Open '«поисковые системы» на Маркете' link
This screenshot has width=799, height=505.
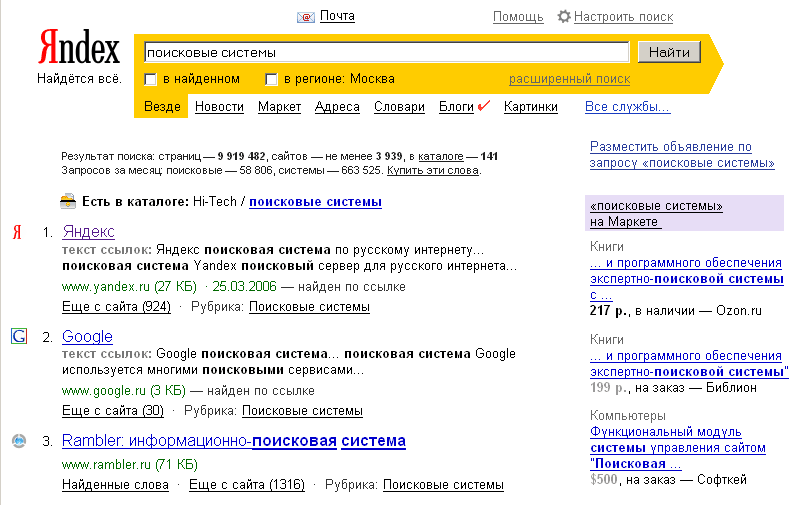[x=656, y=214]
